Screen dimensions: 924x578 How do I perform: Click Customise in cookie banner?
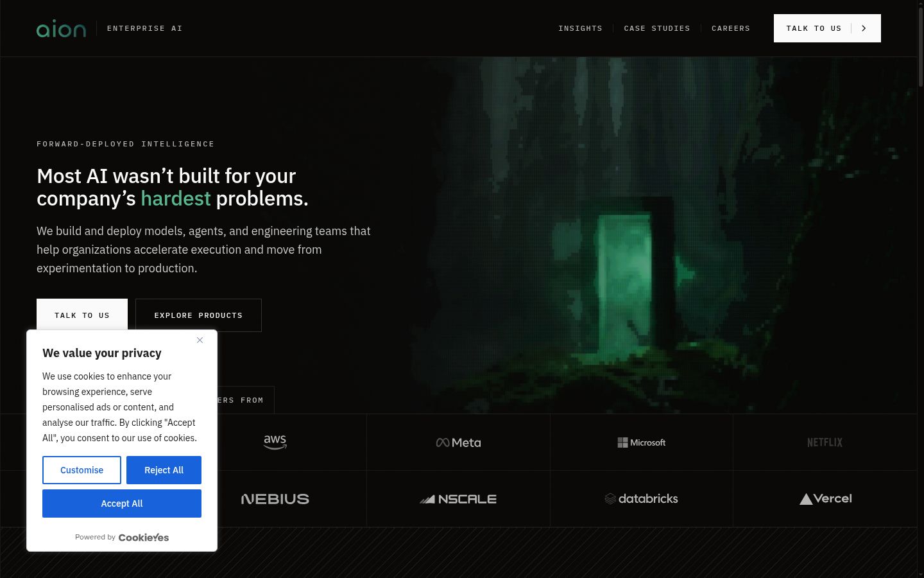81,470
